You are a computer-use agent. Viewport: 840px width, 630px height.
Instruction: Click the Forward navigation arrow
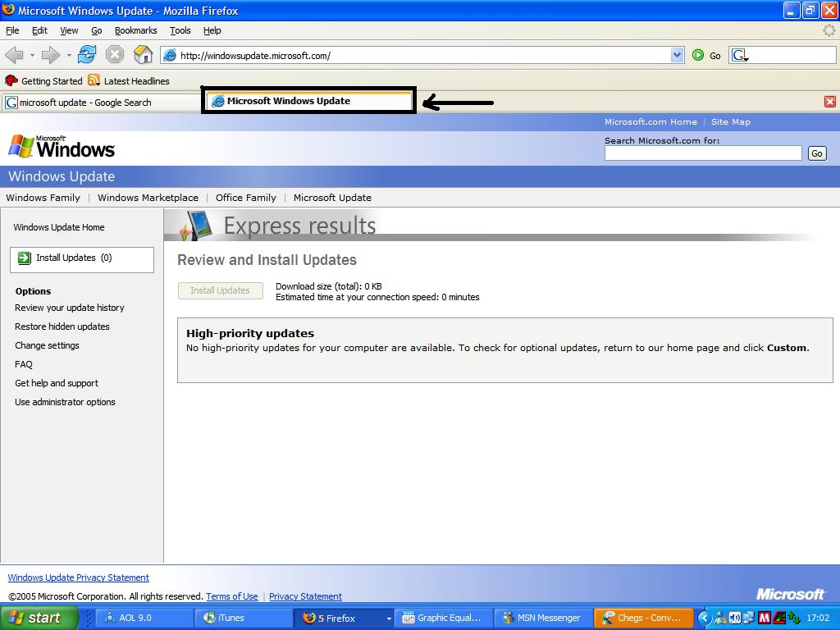(50, 55)
